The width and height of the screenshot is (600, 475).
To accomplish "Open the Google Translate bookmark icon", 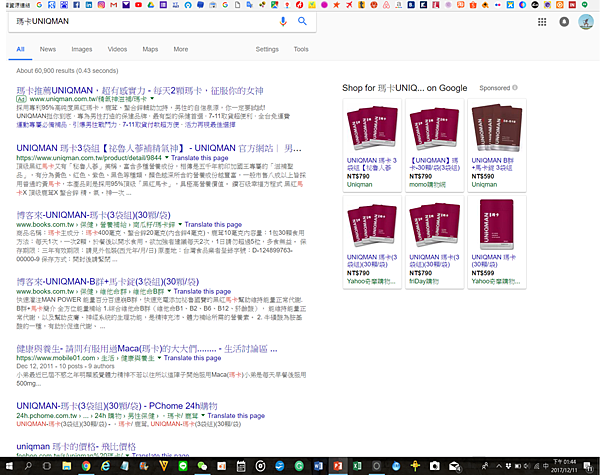I will (249, 5).
